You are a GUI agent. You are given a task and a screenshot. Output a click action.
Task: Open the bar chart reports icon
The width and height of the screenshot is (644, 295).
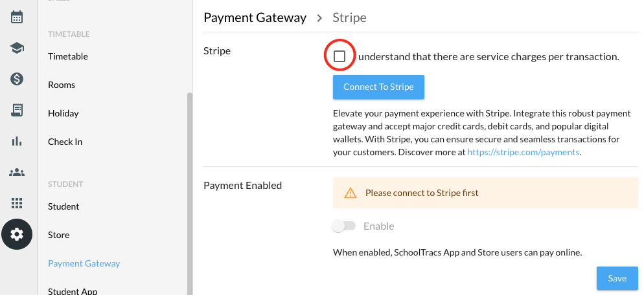(17, 141)
